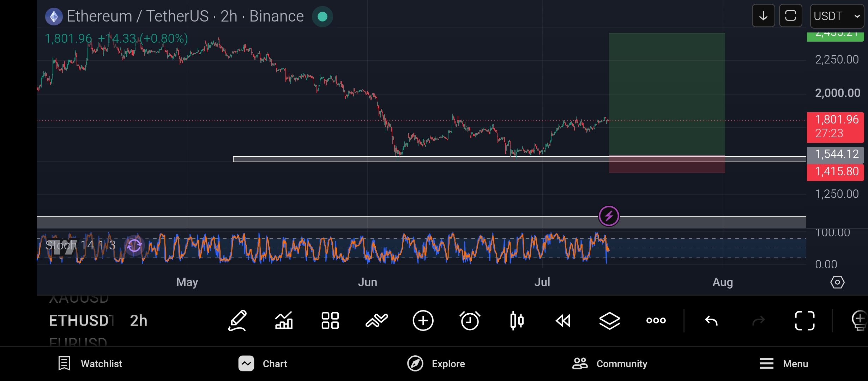Open more options three-dots menu

(x=656, y=321)
